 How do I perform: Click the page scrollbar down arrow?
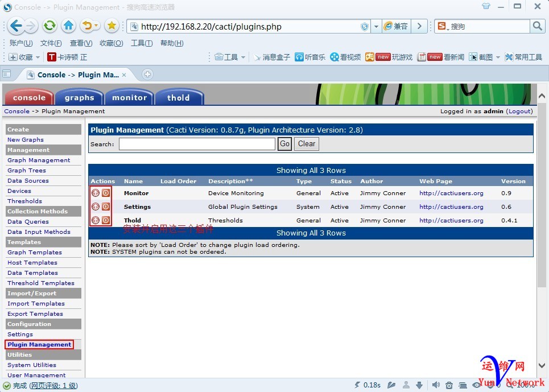tap(541, 365)
